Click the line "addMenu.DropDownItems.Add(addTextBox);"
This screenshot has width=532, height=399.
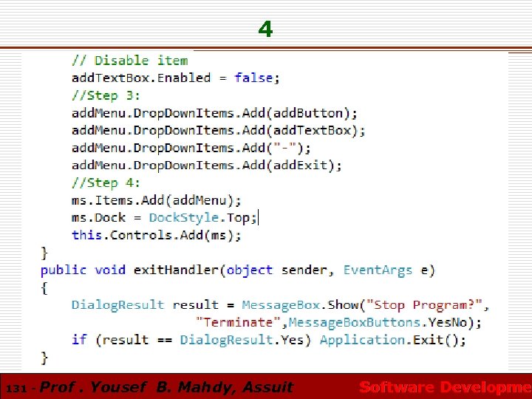click(x=219, y=131)
